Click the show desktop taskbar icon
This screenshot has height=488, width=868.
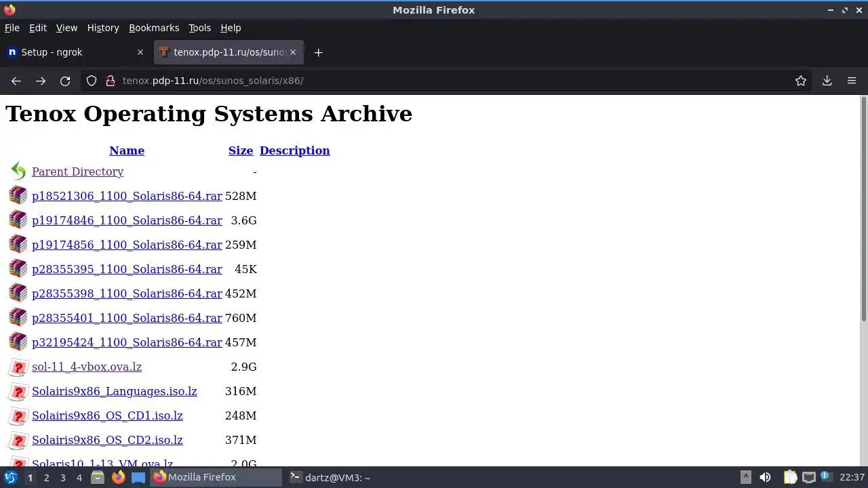pos(138,477)
